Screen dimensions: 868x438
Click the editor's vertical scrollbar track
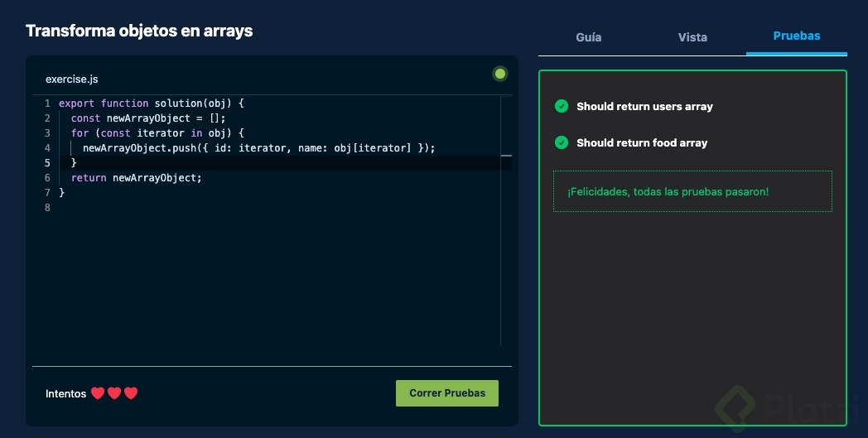(506, 248)
